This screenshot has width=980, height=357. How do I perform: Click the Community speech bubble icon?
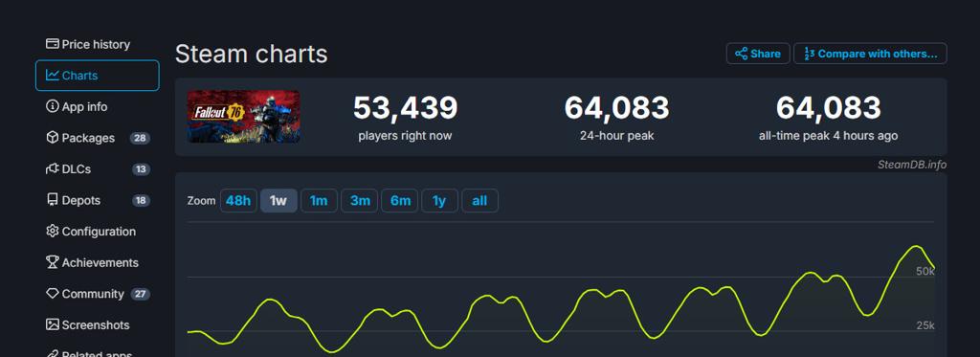53,293
